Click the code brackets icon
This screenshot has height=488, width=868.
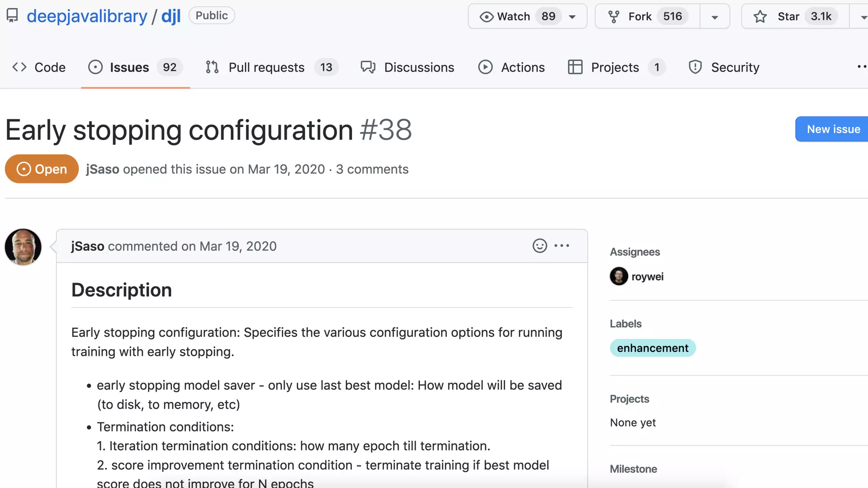(19, 67)
